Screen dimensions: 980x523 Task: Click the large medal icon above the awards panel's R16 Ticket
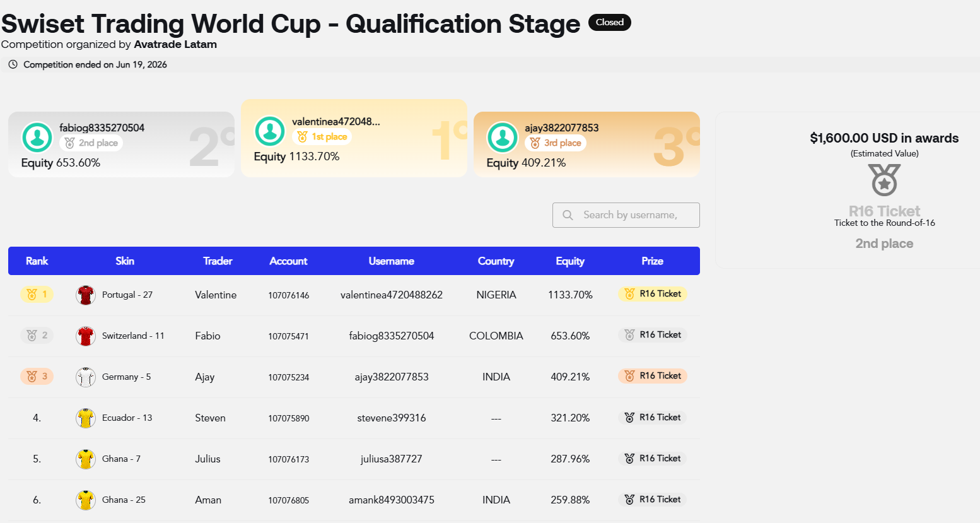[884, 180]
